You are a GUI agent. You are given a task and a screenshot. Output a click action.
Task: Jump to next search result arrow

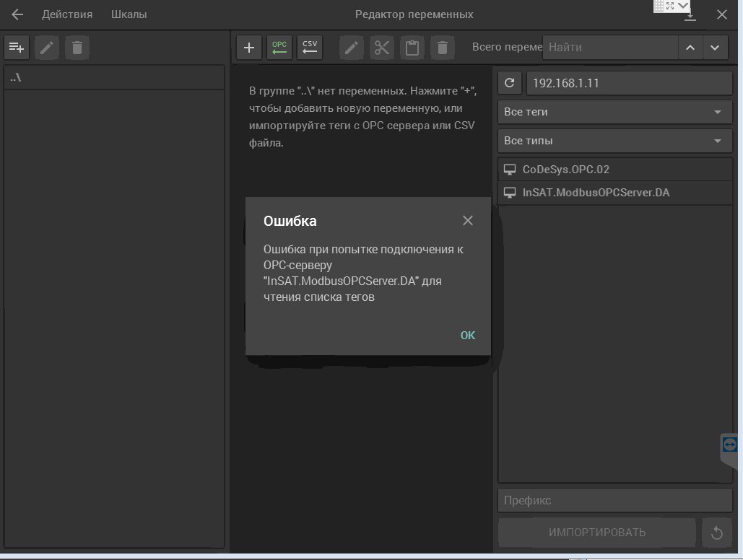(715, 48)
